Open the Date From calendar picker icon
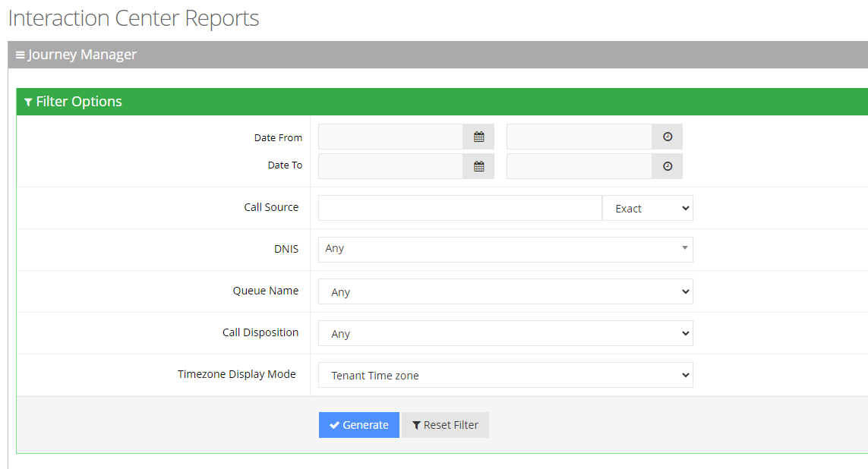The image size is (868, 469). pyautogui.click(x=478, y=137)
